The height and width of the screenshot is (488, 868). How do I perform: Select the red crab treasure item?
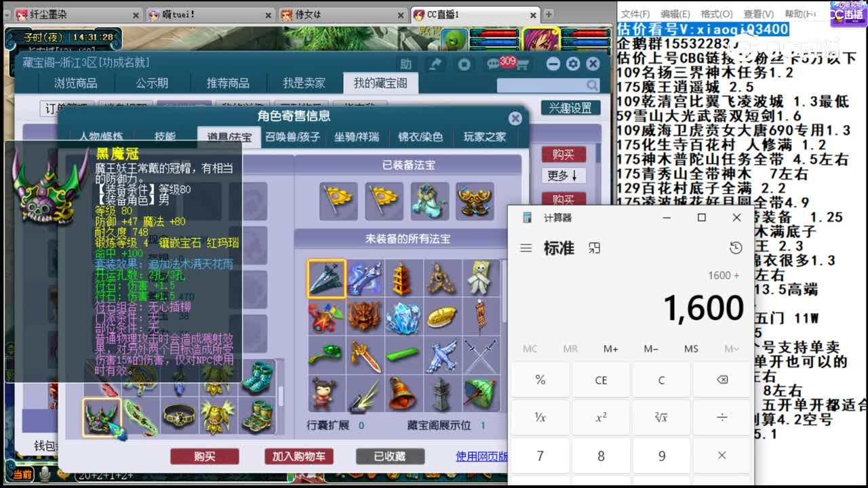pos(326,317)
